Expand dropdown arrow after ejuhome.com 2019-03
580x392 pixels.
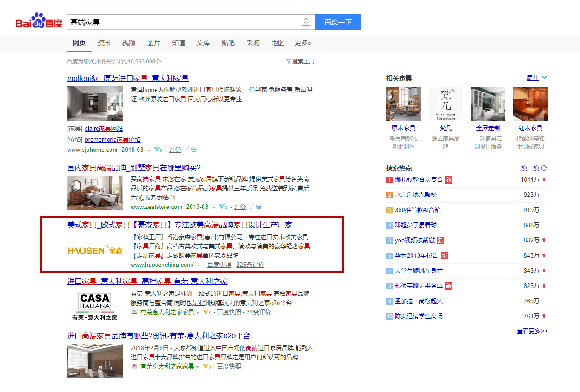[x=149, y=150]
